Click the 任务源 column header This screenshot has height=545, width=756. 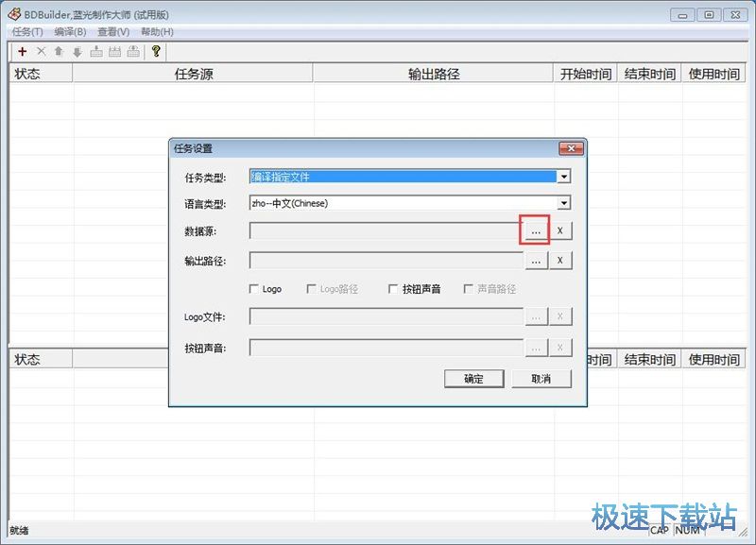pos(193,74)
